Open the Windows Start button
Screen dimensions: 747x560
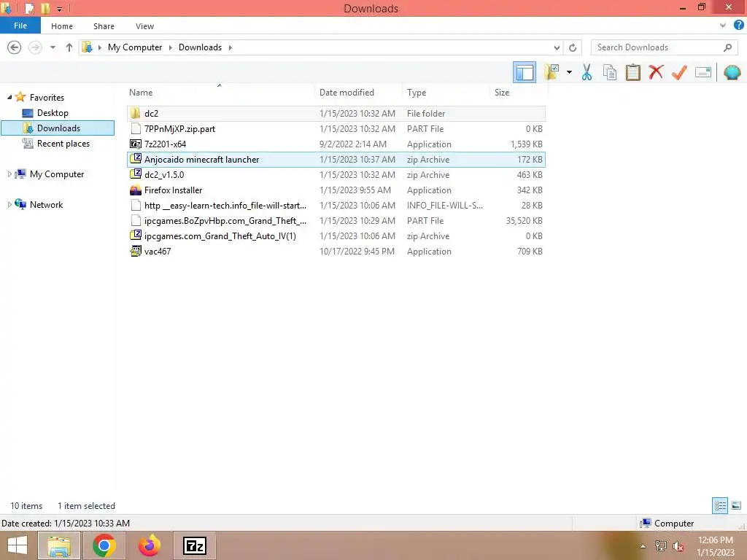(18, 545)
